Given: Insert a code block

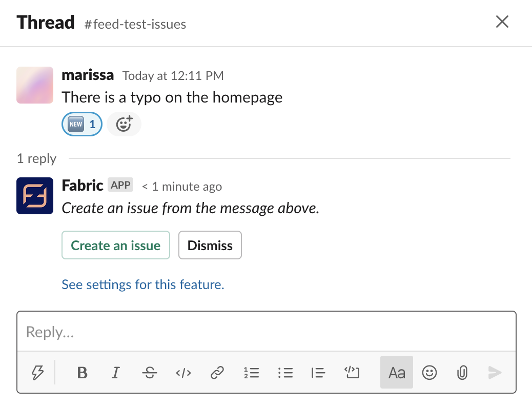Looking at the screenshot, I should click(x=352, y=372).
